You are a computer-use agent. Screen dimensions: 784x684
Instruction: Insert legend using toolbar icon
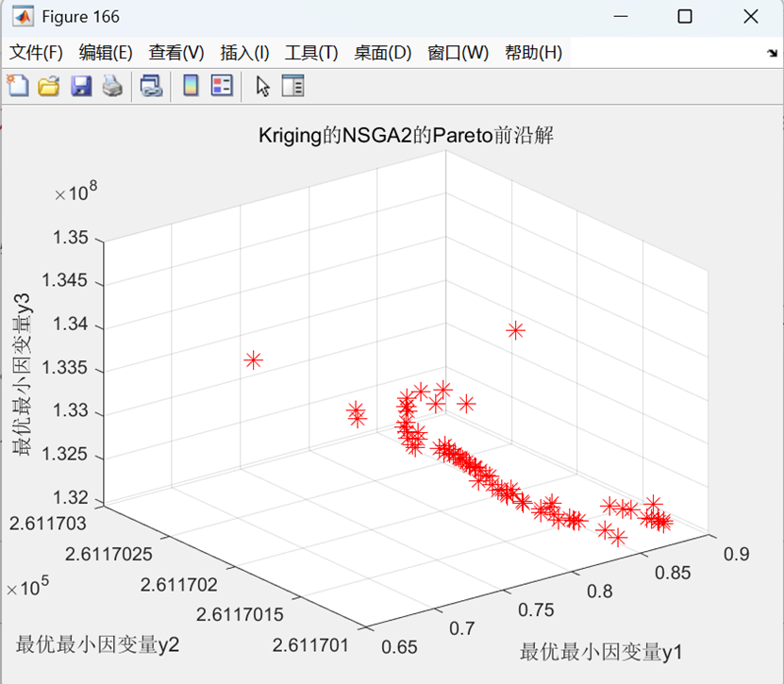pos(222,86)
